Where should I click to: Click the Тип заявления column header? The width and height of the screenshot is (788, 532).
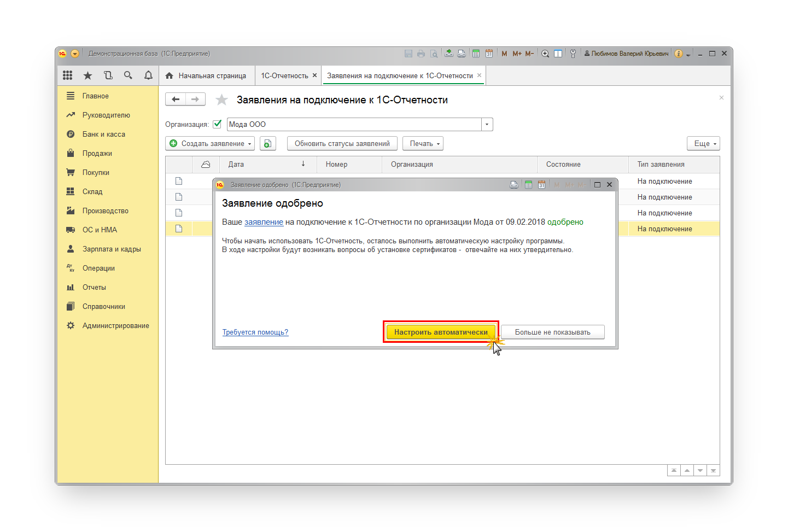coord(674,164)
